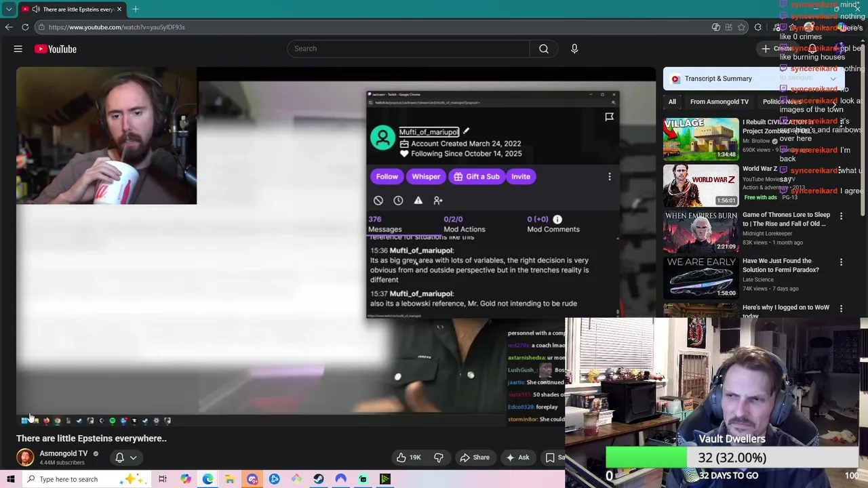Click the info icon next to Mod Comments
This screenshot has height=488, width=868.
557,220
